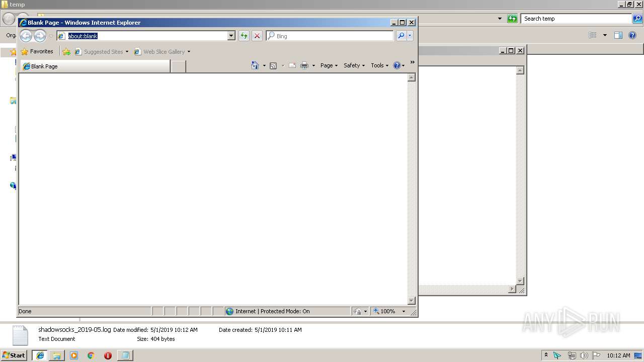Open the Help dropdown arrow

point(403,65)
